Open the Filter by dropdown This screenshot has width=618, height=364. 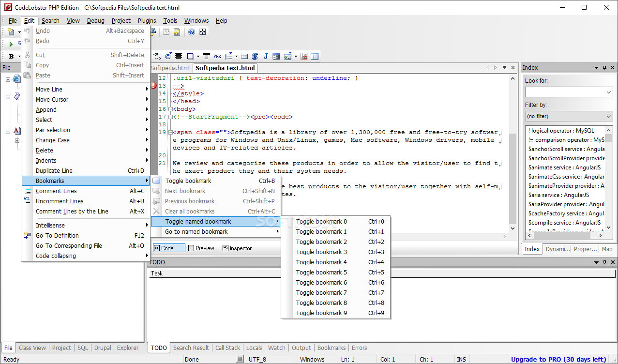pos(609,116)
